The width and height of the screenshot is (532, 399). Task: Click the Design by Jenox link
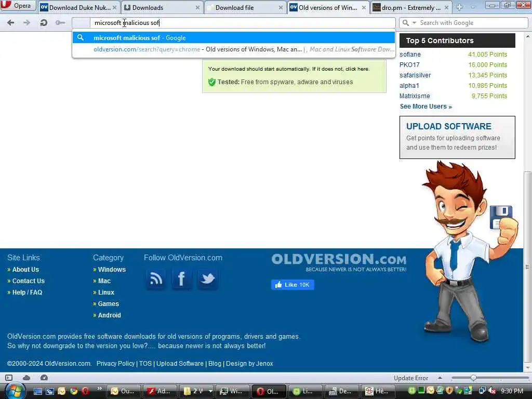pos(249,363)
